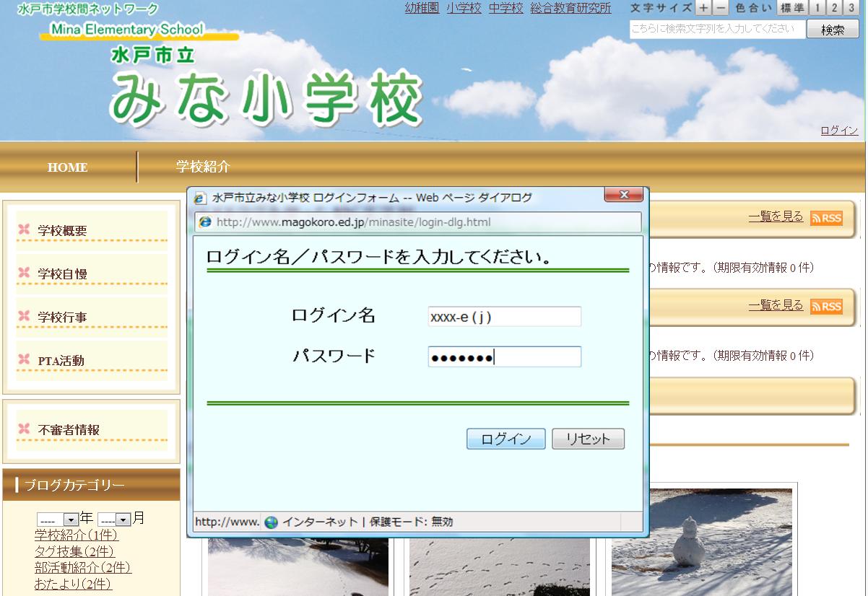Click the internet zone globe icon
This screenshot has width=868, height=596.
[x=272, y=522]
